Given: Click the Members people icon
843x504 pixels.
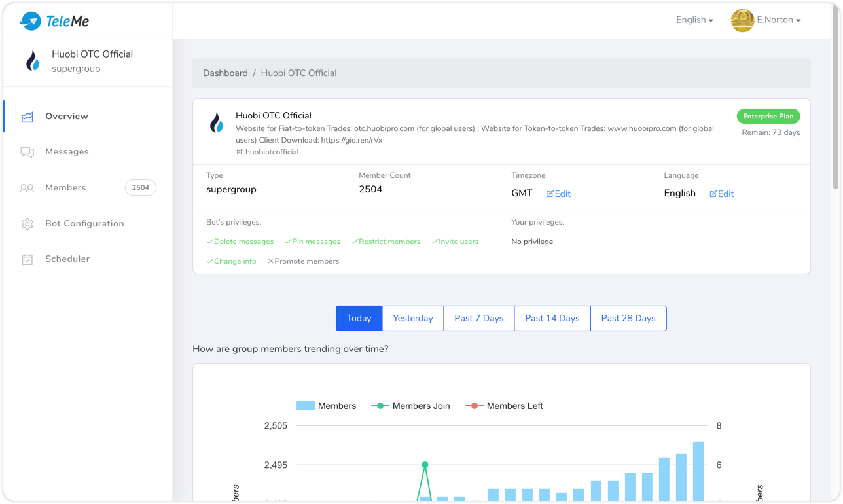Looking at the screenshot, I should pyautogui.click(x=27, y=189).
